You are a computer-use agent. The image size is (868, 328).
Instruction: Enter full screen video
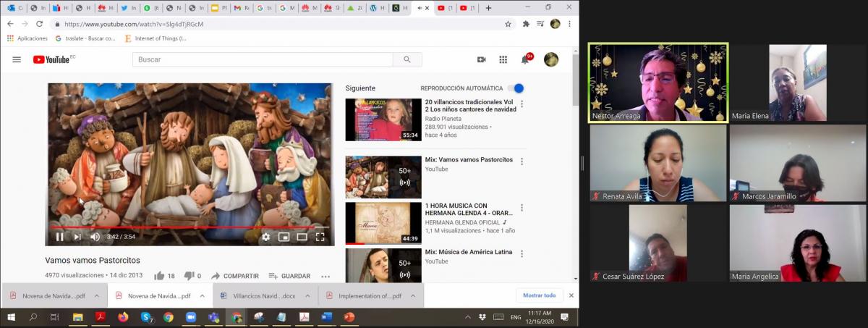click(320, 237)
